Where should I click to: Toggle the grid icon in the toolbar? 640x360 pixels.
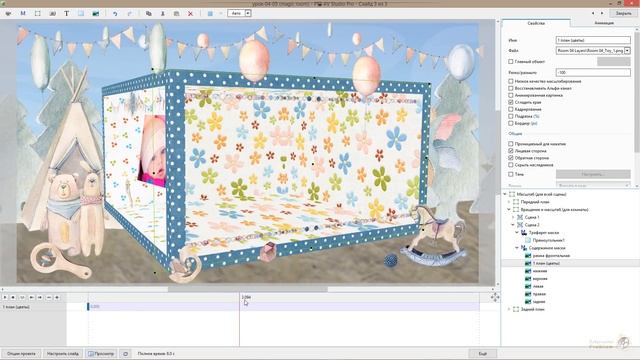pyautogui.click(x=210, y=13)
